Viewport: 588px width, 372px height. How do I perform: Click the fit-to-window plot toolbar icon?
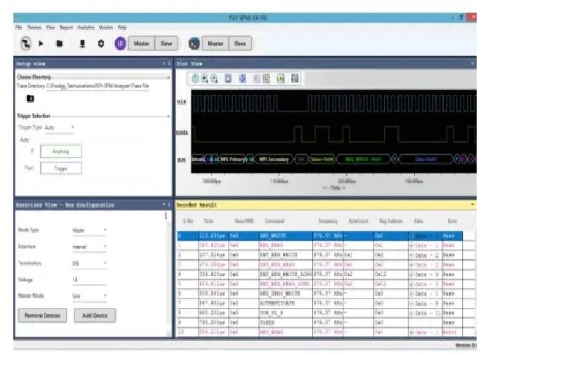[x=228, y=79]
